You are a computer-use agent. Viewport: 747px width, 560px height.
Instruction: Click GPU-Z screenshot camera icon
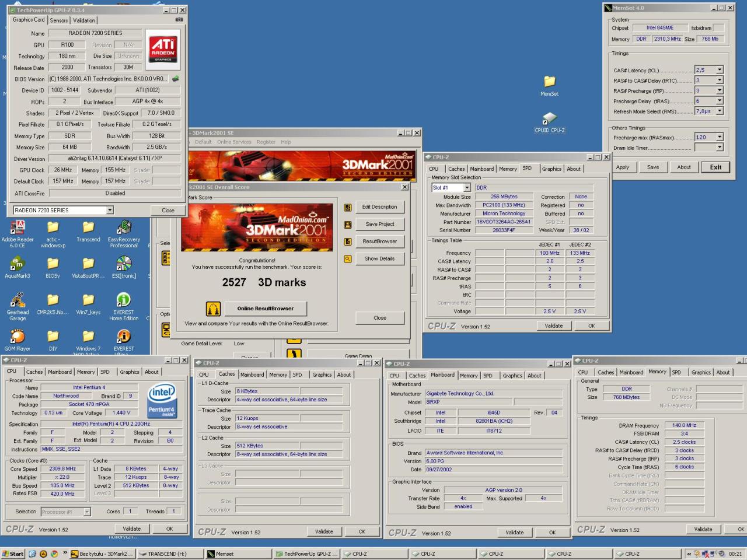(x=179, y=20)
